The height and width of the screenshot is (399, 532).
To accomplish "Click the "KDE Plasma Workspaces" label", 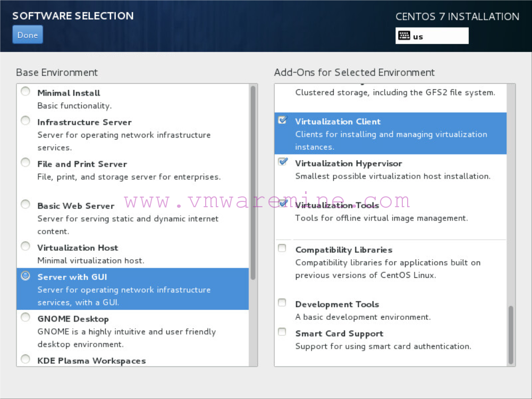I will click(91, 361).
